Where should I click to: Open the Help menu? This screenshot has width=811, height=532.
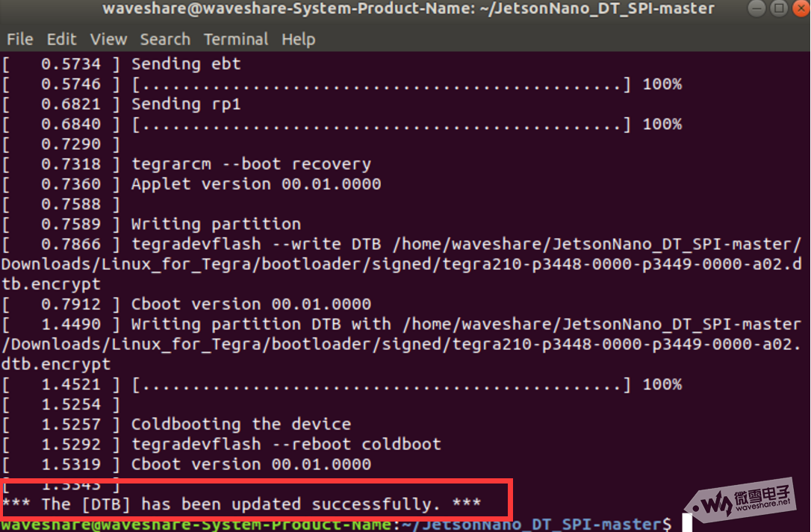[299, 40]
